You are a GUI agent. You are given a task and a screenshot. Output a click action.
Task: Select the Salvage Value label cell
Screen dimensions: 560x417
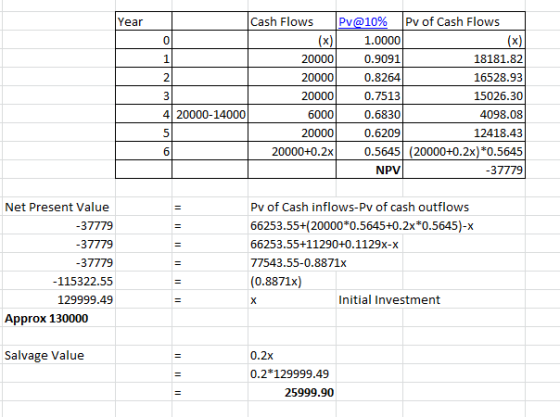(44, 355)
